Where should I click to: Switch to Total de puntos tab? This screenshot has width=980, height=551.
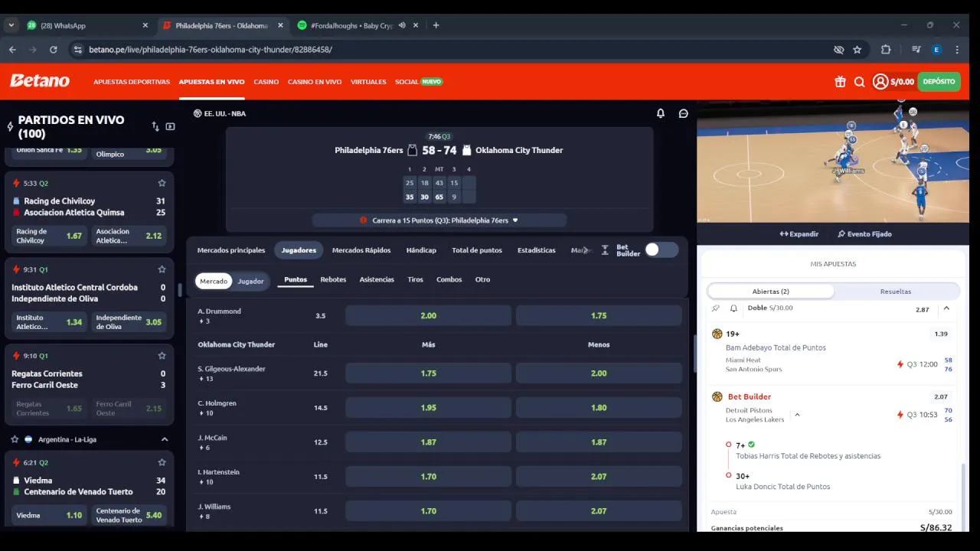pyautogui.click(x=477, y=250)
